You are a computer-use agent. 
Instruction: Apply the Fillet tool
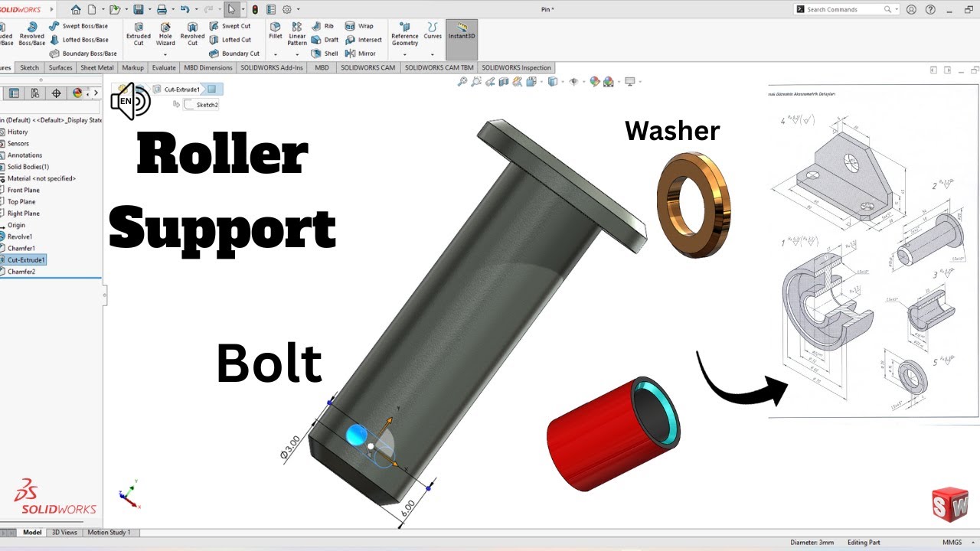pyautogui.click(x=276, y=30)
